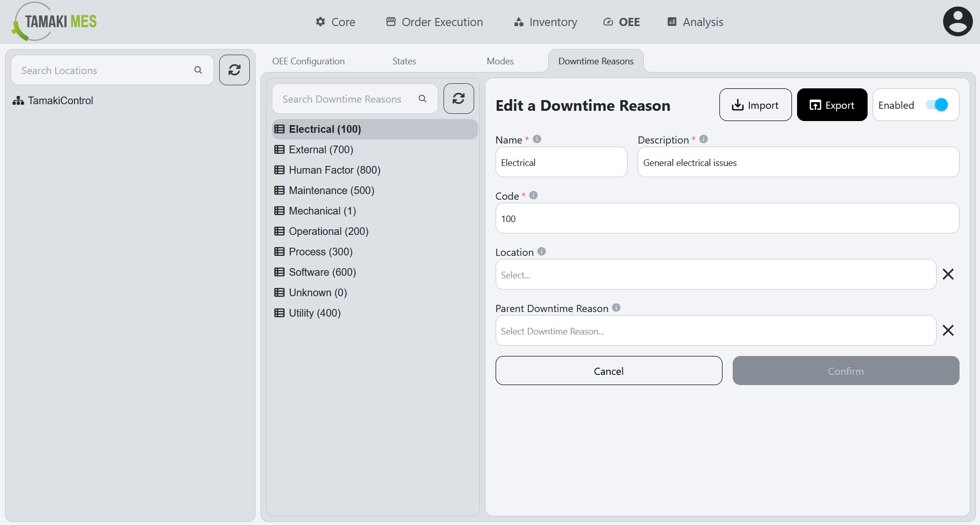This screenshot has height=525, width=980.
Task: Expand the TamakiControl location tree node
Action: (x=17, y=101)
